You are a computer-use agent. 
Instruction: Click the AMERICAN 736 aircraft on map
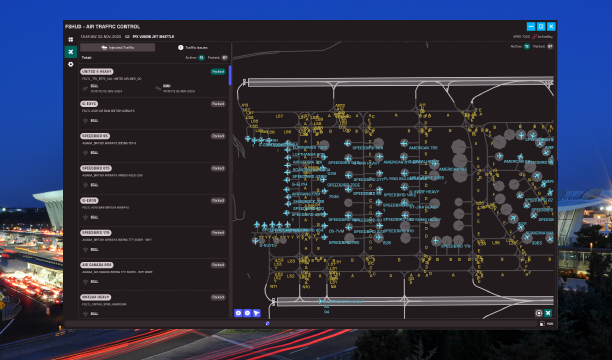(404, 144)
